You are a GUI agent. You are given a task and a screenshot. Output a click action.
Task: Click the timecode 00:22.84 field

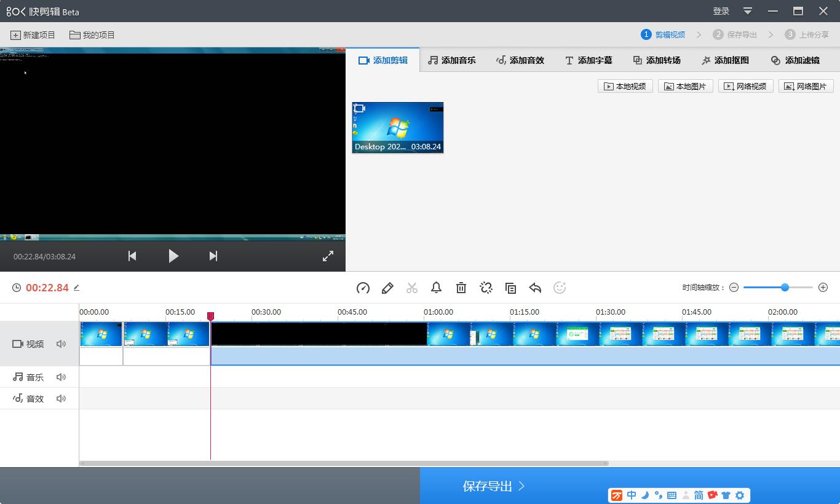pos(47,288)
